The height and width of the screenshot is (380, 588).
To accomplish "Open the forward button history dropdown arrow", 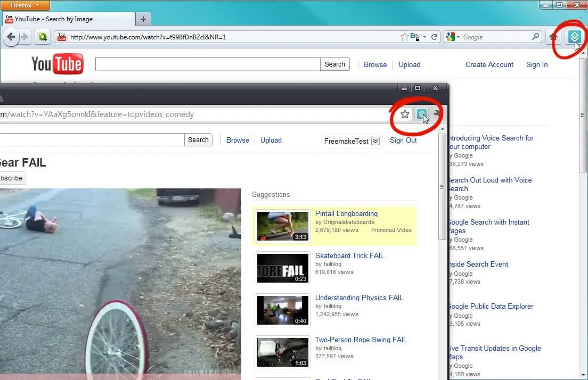I will point(25,37).
